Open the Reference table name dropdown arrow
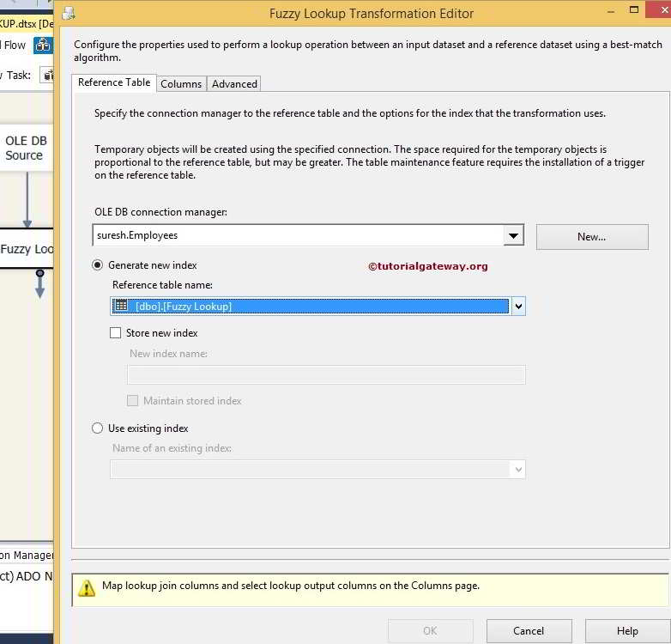This screenshot has width=671, height=644. [x=518, y=307]
